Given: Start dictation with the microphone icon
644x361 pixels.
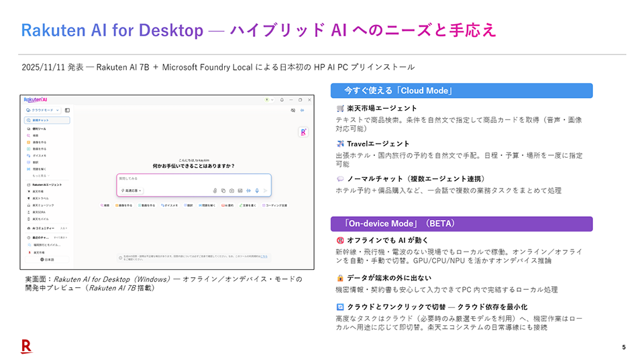Looking at the screenshot, I should tap(257, 191).
